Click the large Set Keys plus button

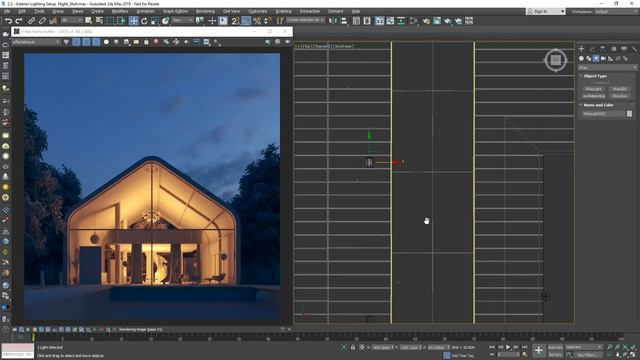539,351
